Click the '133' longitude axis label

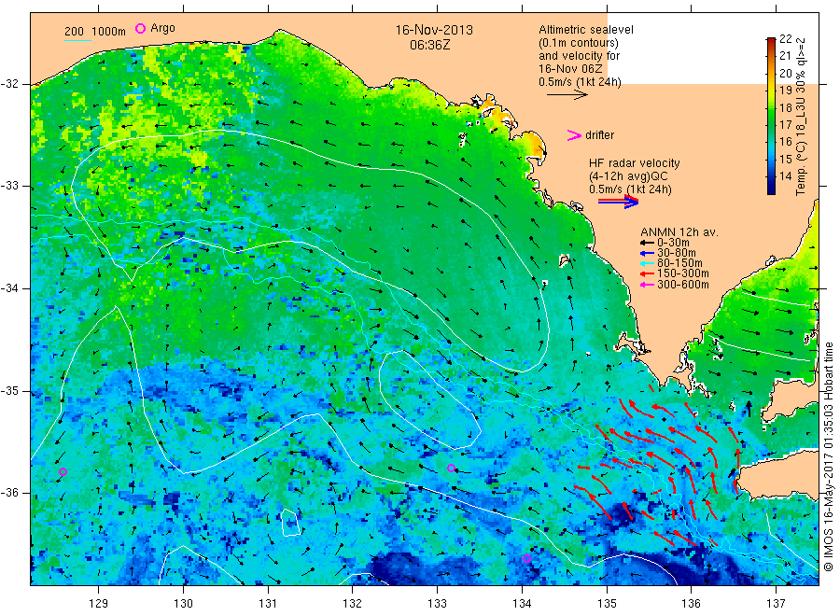[x=437, y=604]
